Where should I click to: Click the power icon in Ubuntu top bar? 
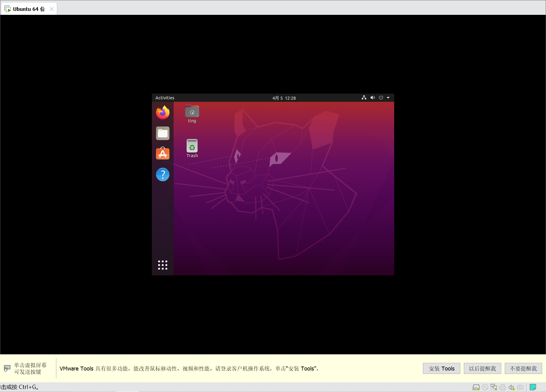point(381,98)
